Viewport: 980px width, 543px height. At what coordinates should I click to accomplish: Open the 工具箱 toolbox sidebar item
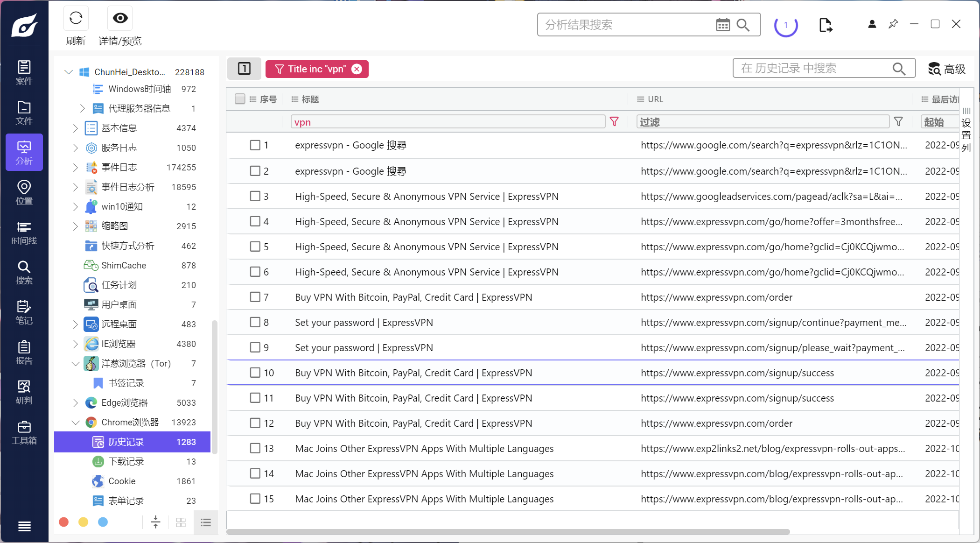24,432
